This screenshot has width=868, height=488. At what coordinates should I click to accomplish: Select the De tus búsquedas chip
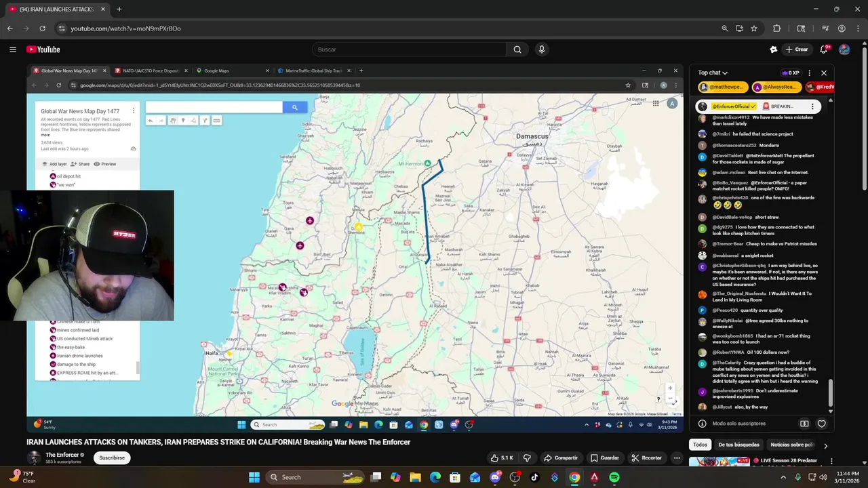coord(738,445)
